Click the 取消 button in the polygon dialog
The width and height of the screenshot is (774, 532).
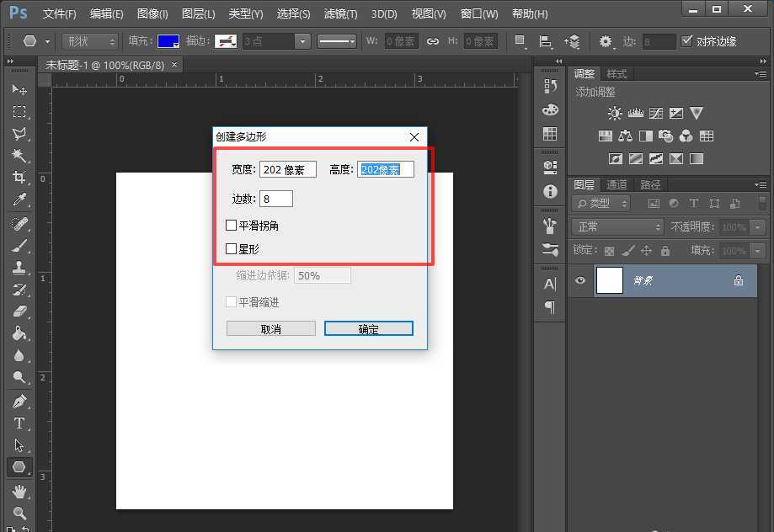click(x=270, y=328)
